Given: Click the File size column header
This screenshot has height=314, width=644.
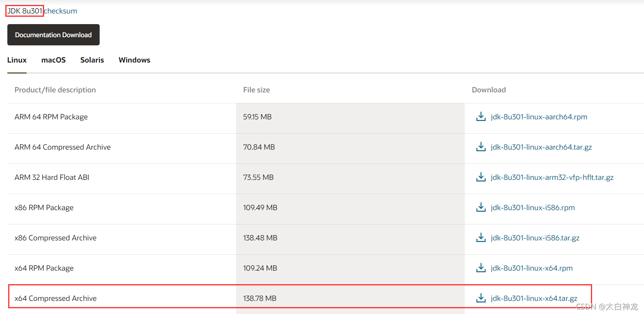Looking at the screenshot, I should [256, 90].
